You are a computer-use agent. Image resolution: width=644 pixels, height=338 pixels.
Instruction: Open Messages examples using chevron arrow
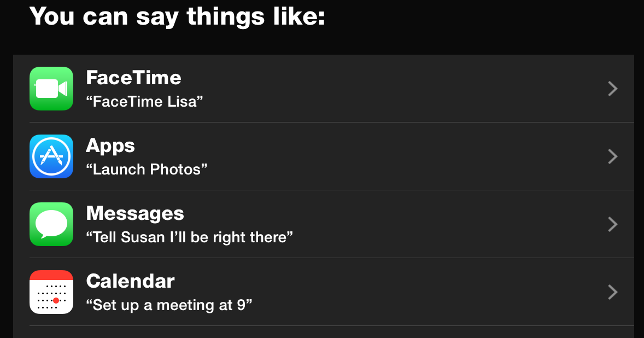click(x=613, y=224)
